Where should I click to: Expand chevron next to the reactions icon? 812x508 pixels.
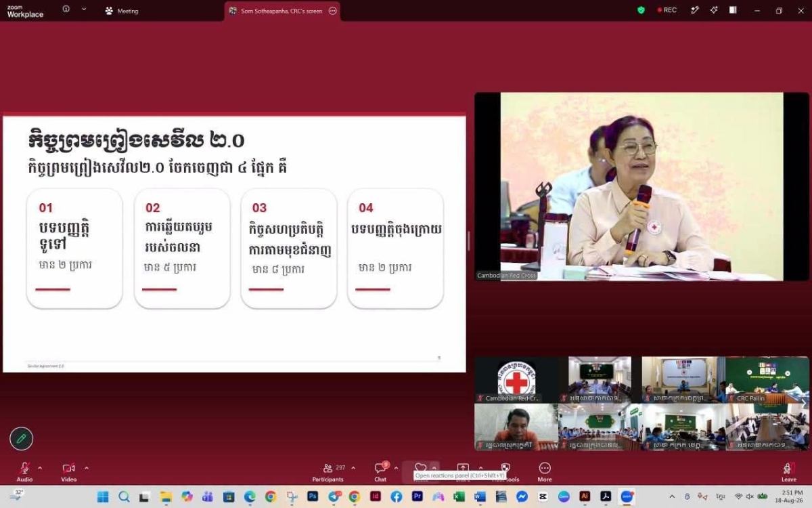434,467
